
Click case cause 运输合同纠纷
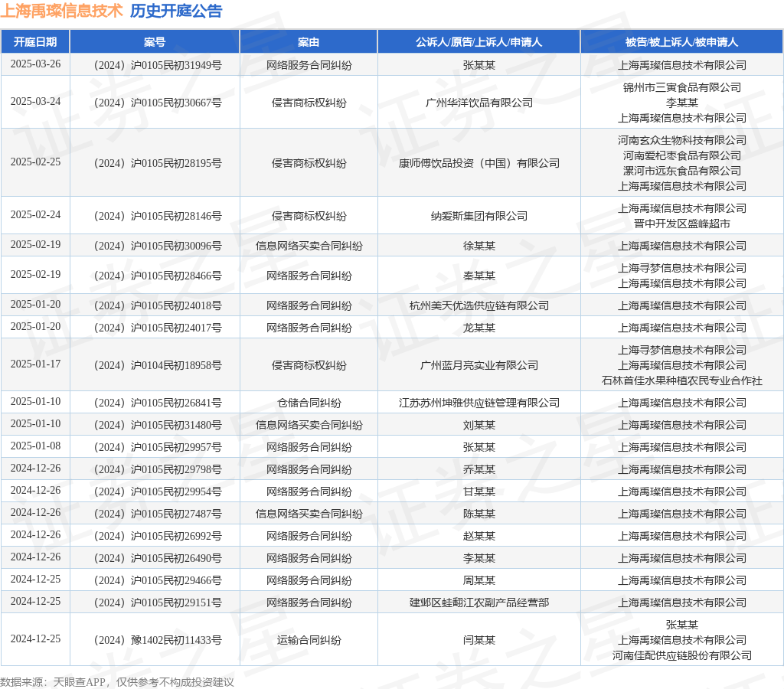click(x=309, y=640)
